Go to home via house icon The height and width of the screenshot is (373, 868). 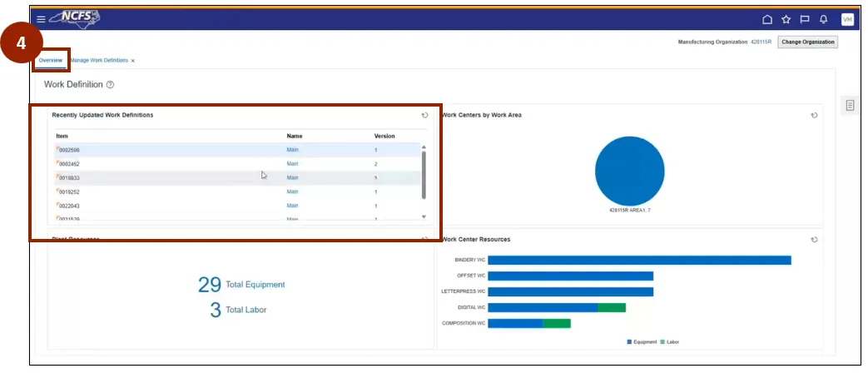pyautogui.click(x=767, y=19)
